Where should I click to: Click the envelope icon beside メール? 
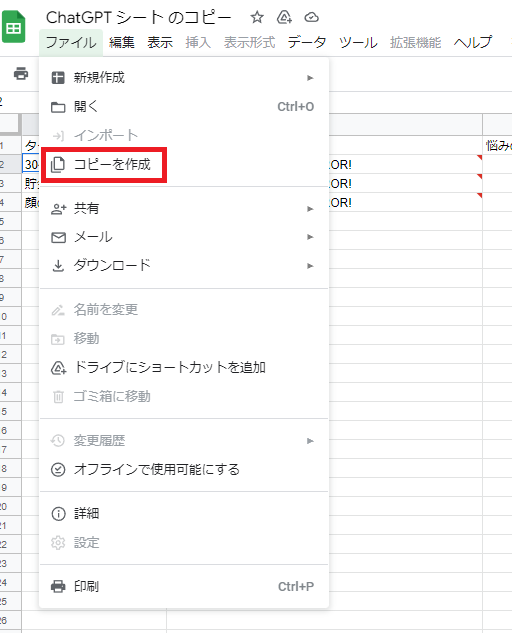[x=59, y=237]
